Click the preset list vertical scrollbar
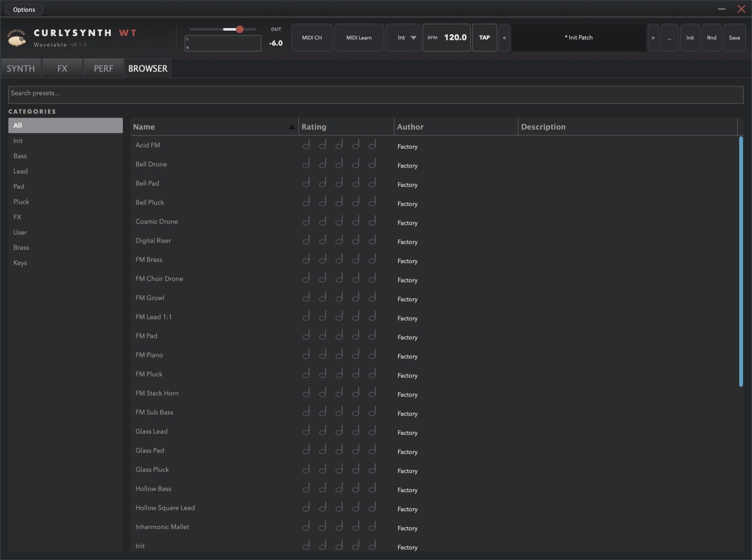 pos(741,261)
